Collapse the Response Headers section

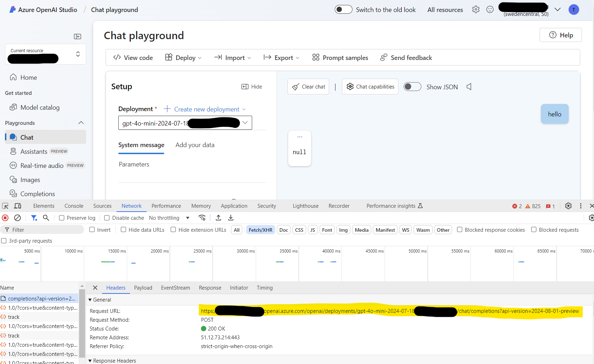pyautogui.click(x=90, y=361)
